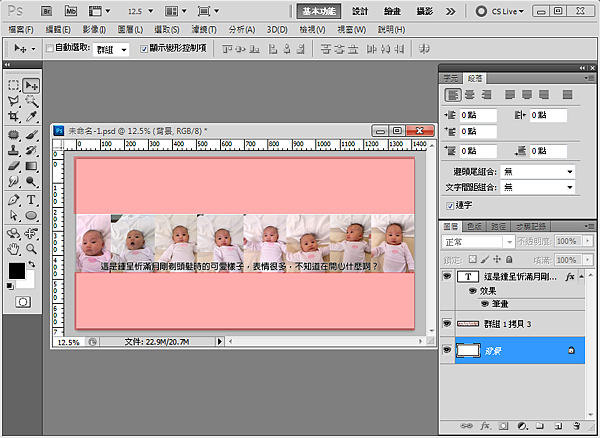Image resolution: width=600 pixels, height=438 pixels.
Task: Select the Hand tool
Action: 14,247
